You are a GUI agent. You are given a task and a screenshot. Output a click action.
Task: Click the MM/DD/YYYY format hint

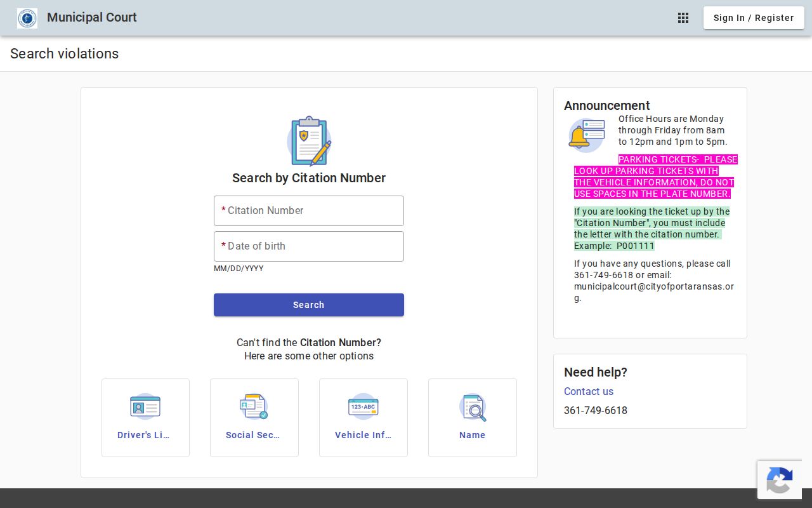pyautogui.click(x=239, y=269)
